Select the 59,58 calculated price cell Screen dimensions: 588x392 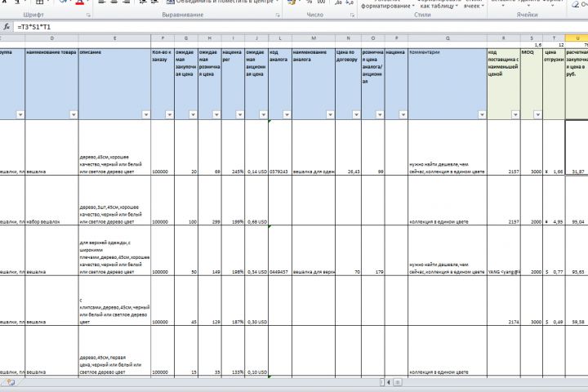(x=577, y=300)
